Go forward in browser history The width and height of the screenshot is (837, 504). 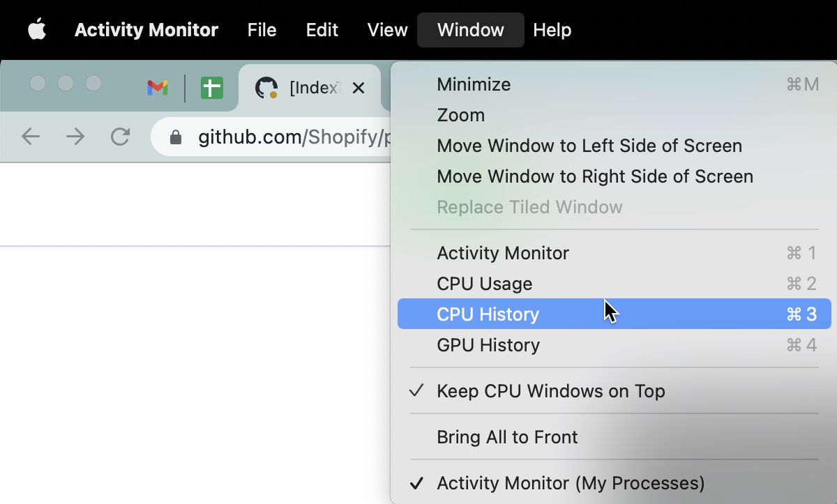click(75, 137)
